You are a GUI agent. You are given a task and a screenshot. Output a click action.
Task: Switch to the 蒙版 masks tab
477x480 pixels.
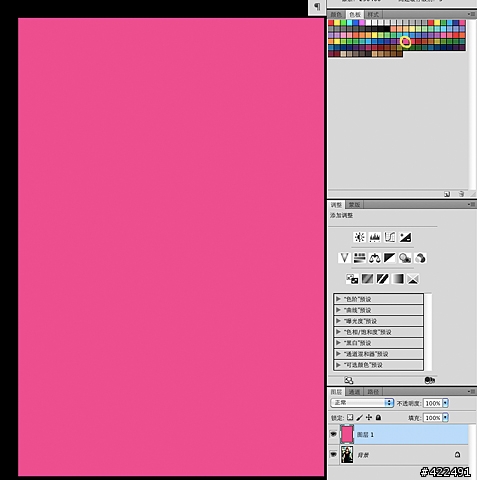[x=354, y=205]
